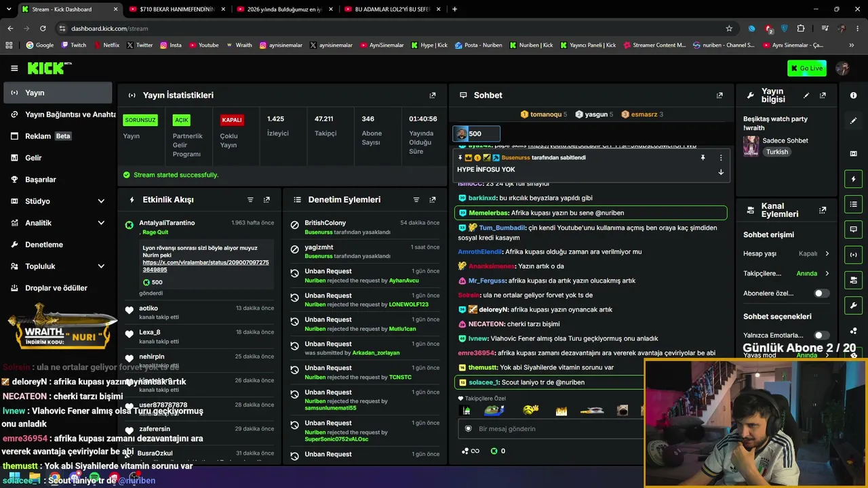
Task: Toggle the Yalnızca Emotlarla switch
Action: pos(821,335)
